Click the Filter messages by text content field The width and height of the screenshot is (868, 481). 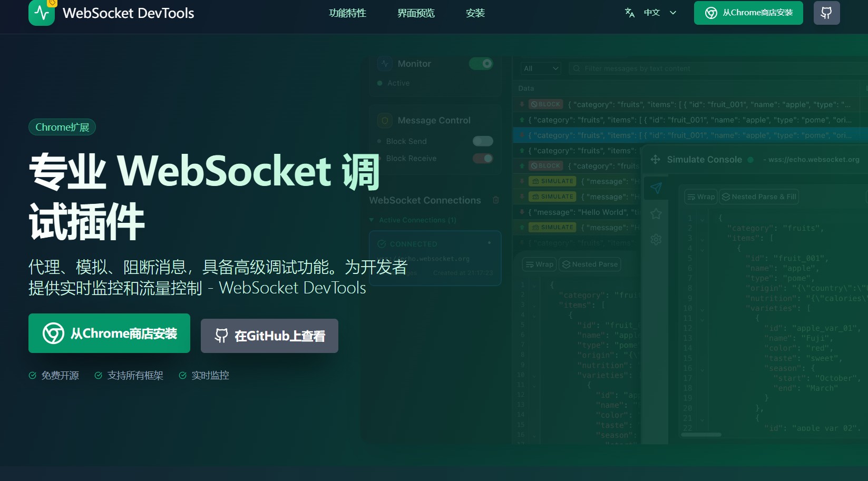tap(717, 68)
